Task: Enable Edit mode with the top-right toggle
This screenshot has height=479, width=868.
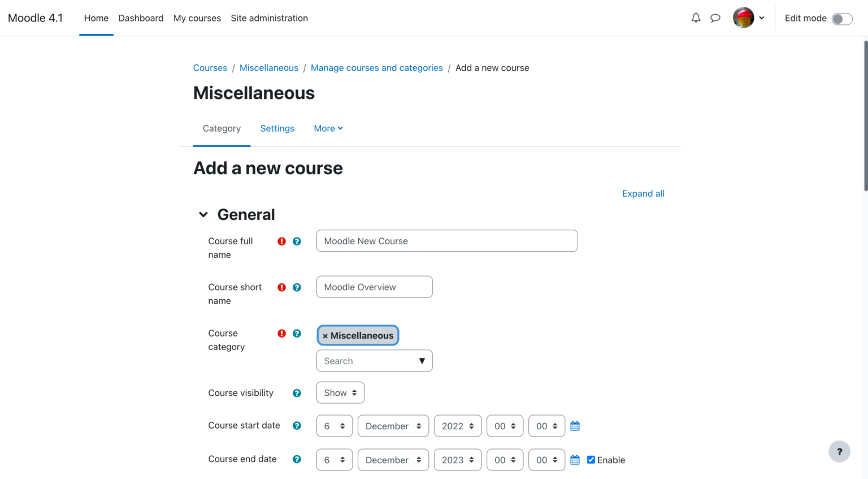Action: tap(842, 18)
